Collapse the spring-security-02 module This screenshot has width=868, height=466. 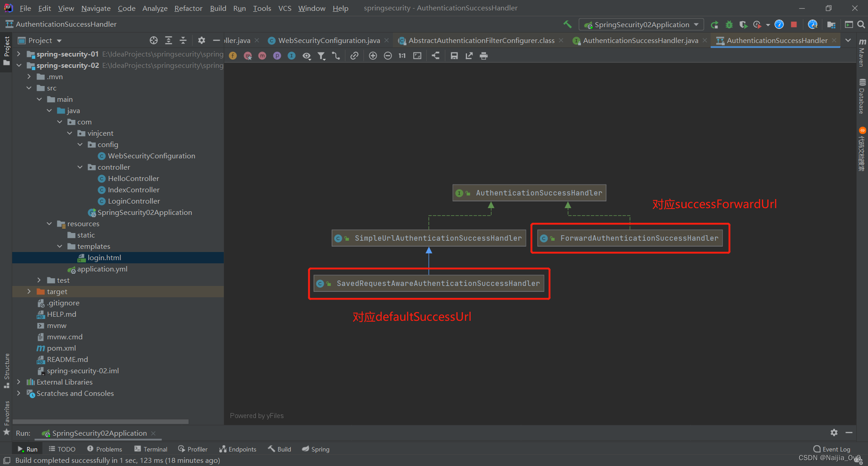(x=19, y=65)
